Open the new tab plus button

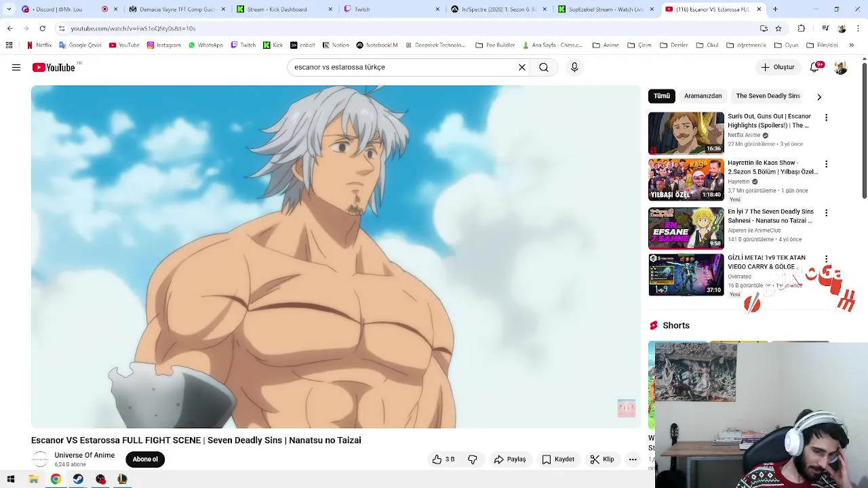(775, 9)
